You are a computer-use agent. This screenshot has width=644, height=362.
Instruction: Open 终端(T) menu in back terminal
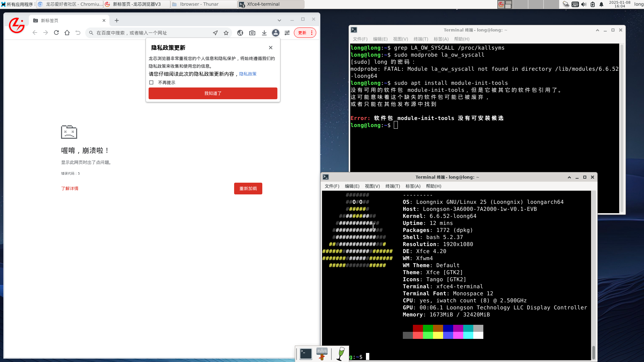[x=421, y=39]
